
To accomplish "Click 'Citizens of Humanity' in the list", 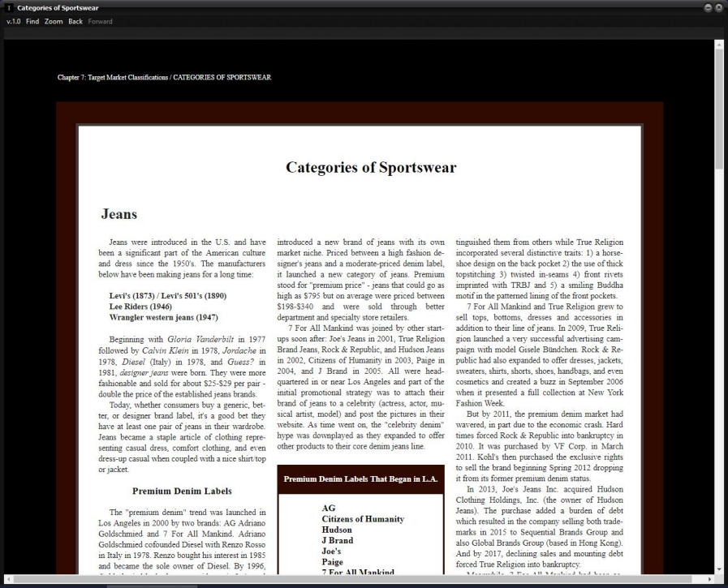I will click(x=363, y=519).
